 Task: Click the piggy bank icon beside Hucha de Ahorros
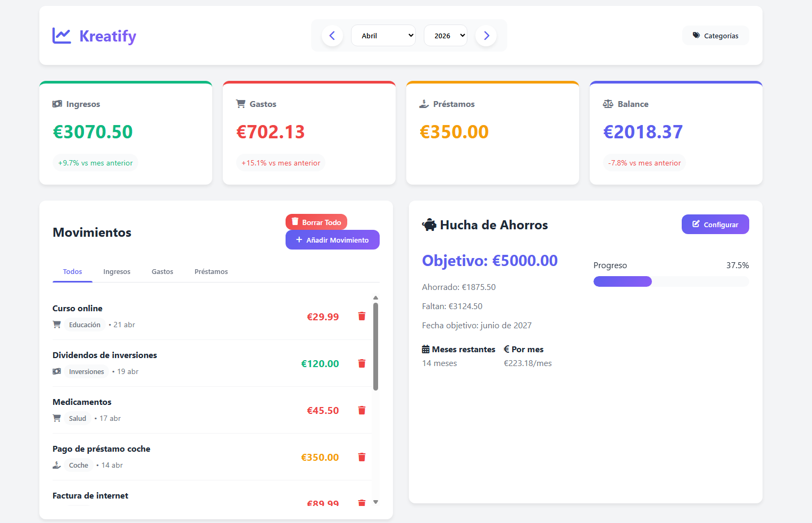[x=429, y=225]
